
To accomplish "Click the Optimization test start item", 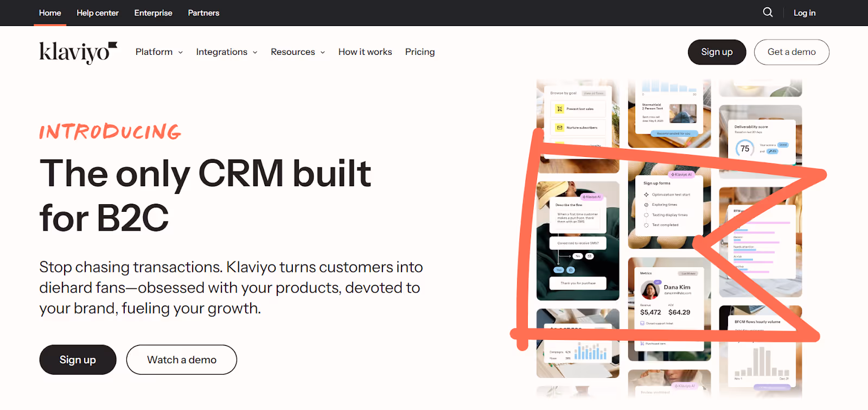I will click(667, 194).
